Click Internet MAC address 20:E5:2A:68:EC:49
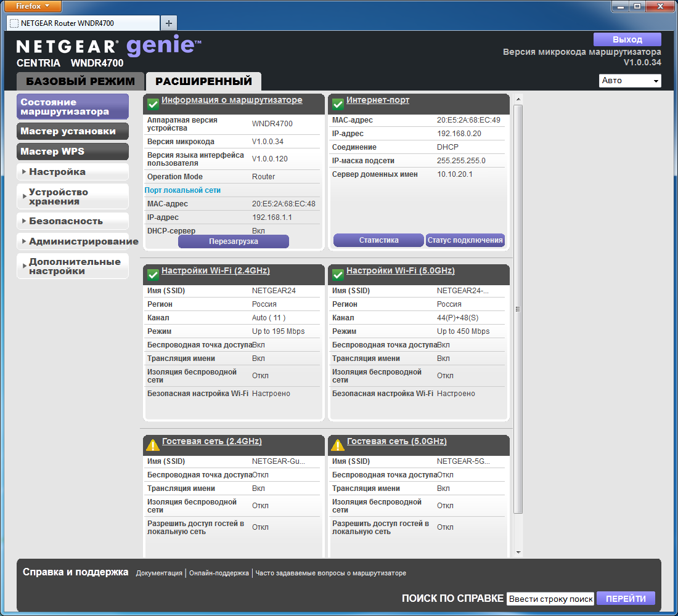Image resolution: width=678 pixels, height=616 pixels. [x=468, y=120]
